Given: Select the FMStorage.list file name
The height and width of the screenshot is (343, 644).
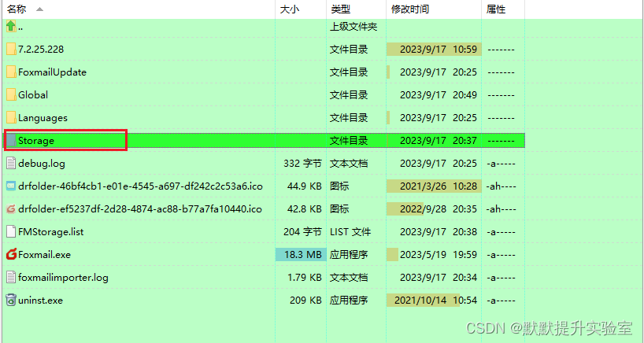Looking at the screenshot, I should pos(51,232).
